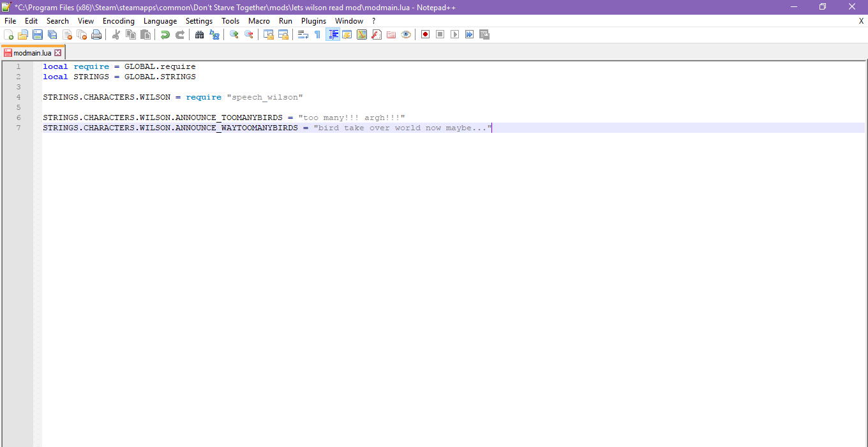Screen dimensions: 868x447
Task: Close the modmain.lua tab with its X
Action: pyautogui.click(x=58, y=53)
